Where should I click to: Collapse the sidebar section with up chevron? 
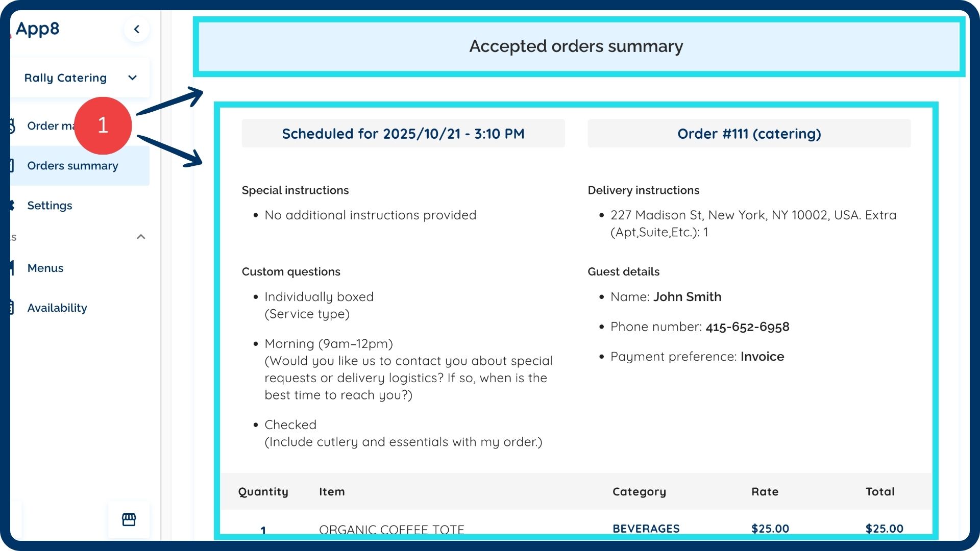click(141, 237)
